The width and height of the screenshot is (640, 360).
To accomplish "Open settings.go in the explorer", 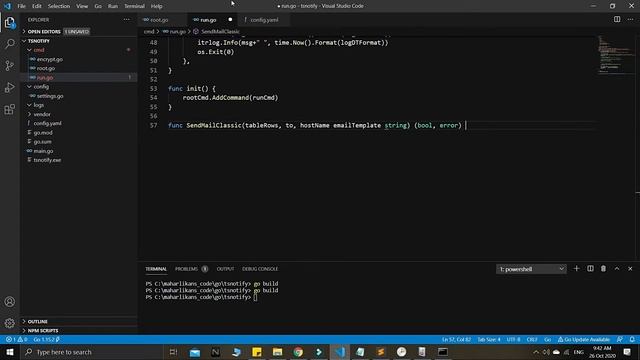I will click(x=50, y=96).
